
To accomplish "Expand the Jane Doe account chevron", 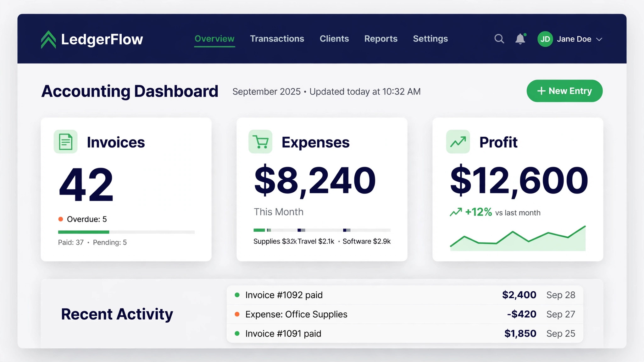I will pyautogui.click(x=599, y=39).
